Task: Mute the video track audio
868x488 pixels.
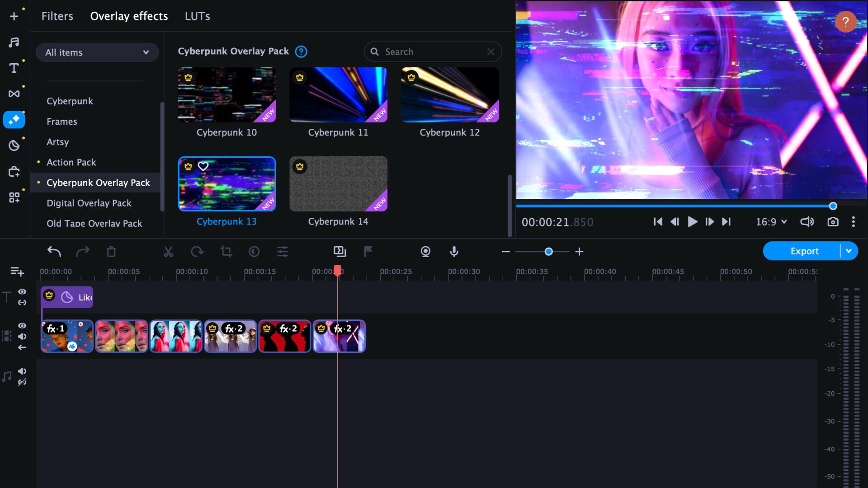Action: tap(22, 337)
